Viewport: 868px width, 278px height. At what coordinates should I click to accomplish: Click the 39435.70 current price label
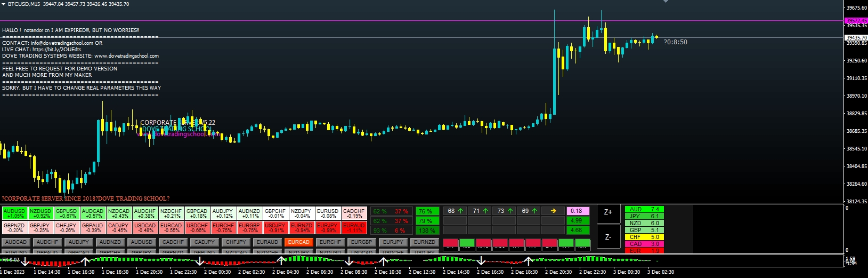tap(857, 38)
